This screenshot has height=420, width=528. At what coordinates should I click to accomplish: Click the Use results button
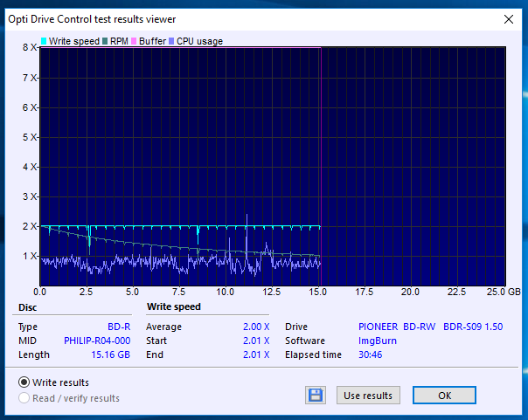click(x=368, y=396)
